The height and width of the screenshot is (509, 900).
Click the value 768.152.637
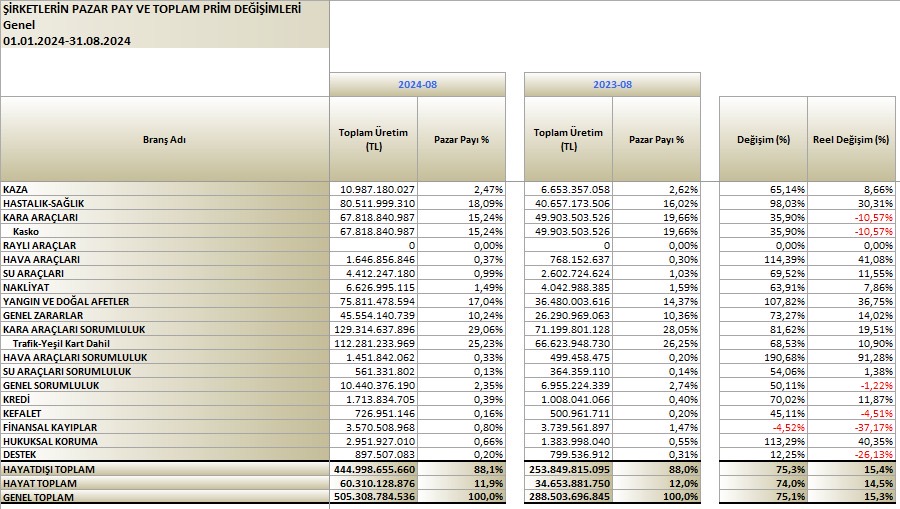click(x=581, y=259)
